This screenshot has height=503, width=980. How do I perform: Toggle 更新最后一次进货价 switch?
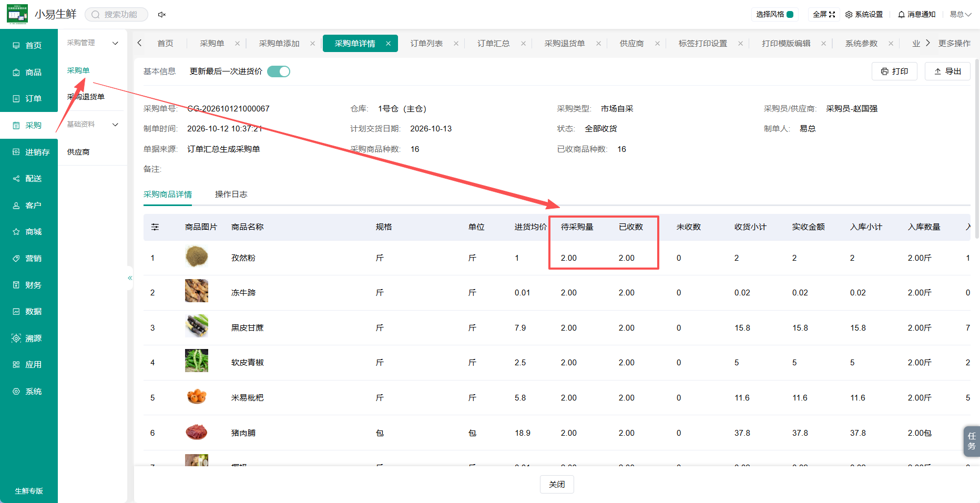(279, 71)
